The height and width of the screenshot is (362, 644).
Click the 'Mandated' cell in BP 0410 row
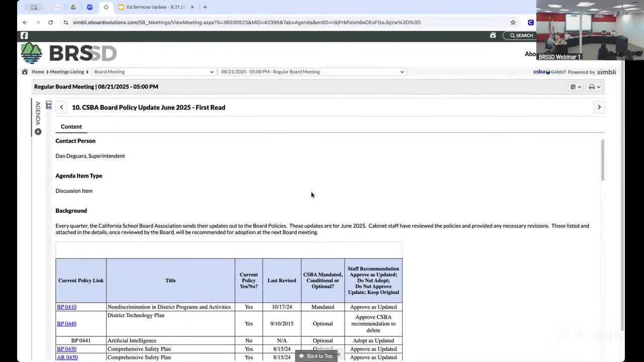click(323, 307)
